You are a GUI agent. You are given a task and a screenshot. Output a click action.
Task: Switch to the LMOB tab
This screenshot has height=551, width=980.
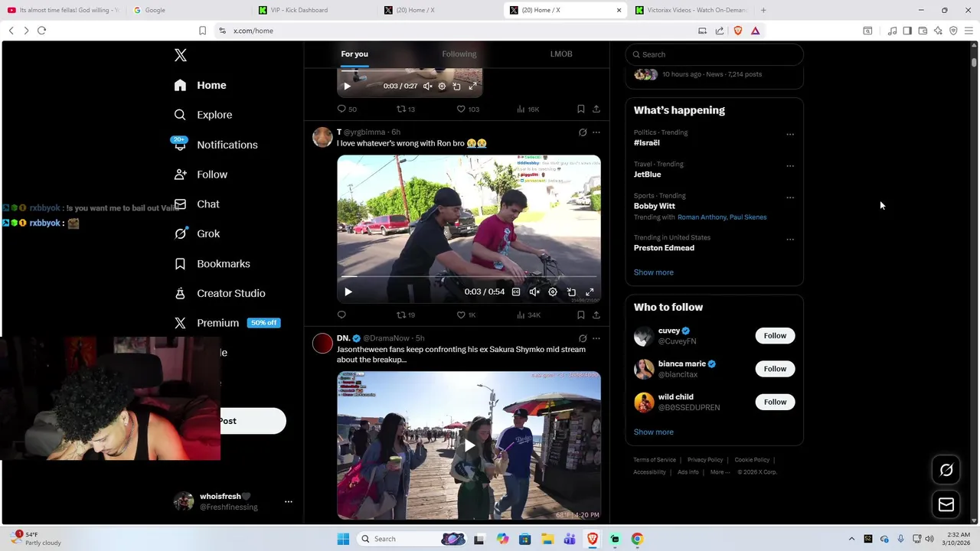coord(561,54)
